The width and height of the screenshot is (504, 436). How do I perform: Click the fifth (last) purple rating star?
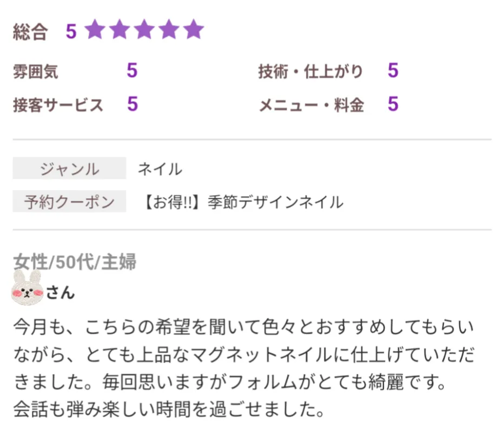(x=193, y=31)
